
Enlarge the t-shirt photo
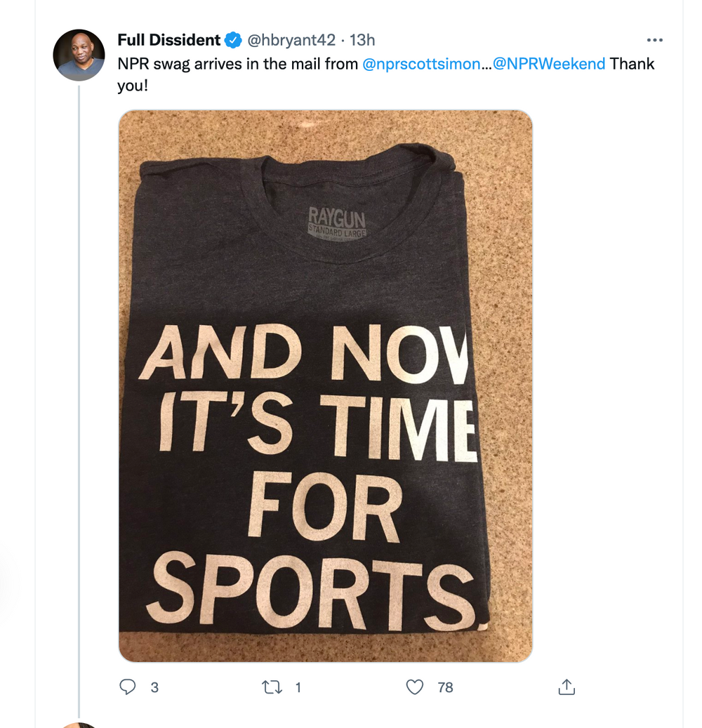pos(325,386)
